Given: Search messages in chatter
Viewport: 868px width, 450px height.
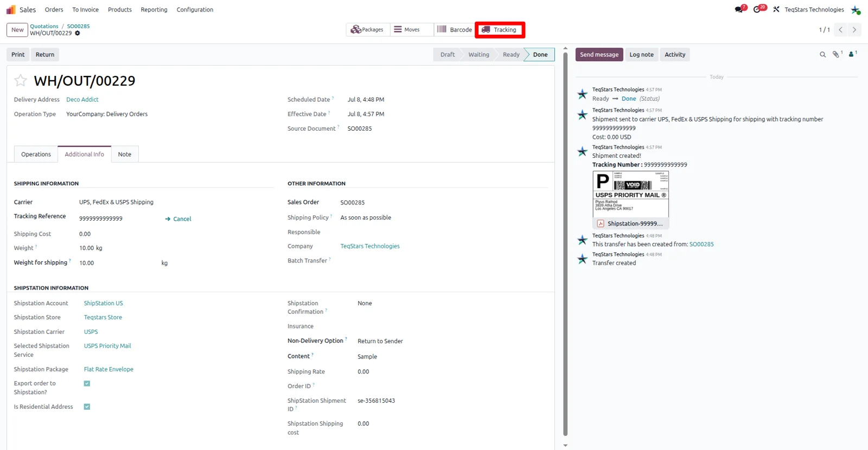Looking at the screenshot, I should (822, 54).
